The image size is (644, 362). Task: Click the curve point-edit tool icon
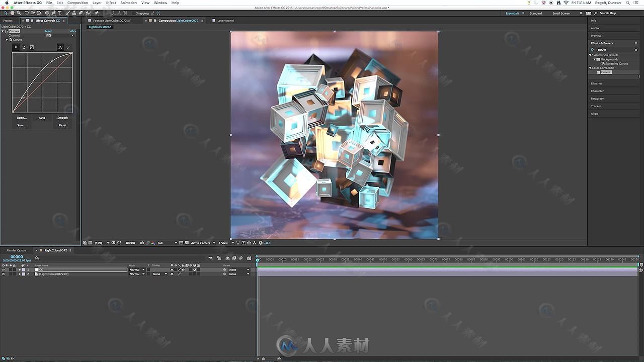coord(60,47)
